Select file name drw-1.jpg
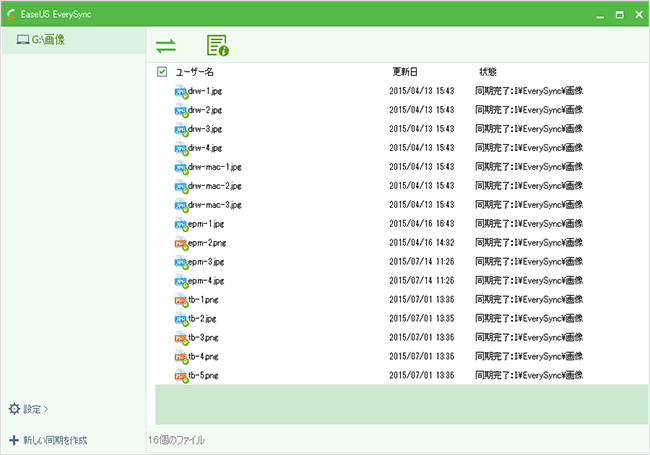Screen dimensions: 650x455 pyautogui.click(x=205, y=91)
